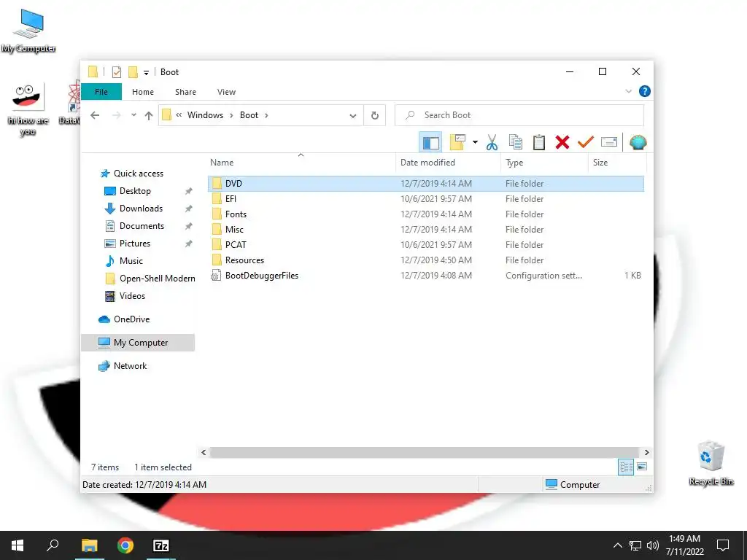Screen dimensions: 747x560
Task: Click the Properties quick access toolbar icon
Action: (x=117, y=72)
